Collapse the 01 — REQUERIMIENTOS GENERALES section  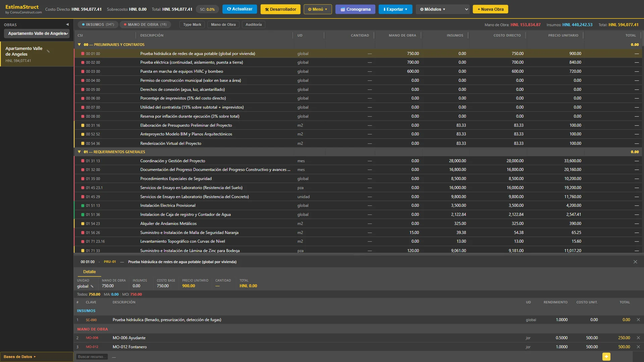(79, 152)
